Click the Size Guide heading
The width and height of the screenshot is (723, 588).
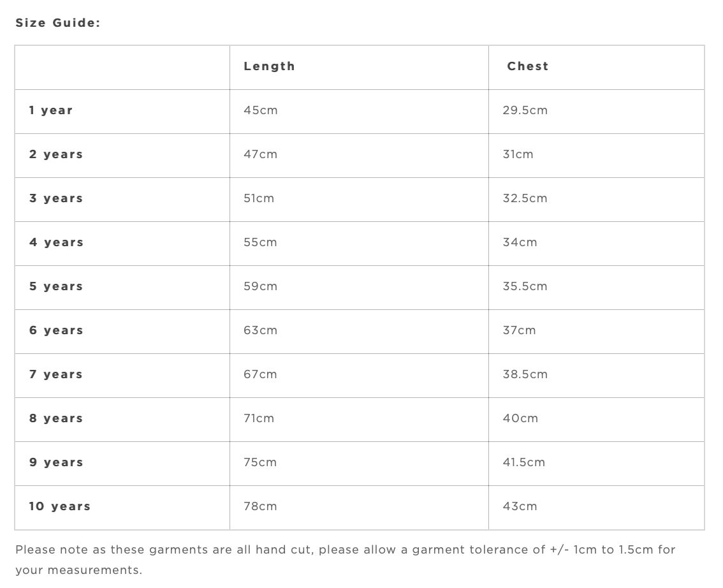point(58,23)
